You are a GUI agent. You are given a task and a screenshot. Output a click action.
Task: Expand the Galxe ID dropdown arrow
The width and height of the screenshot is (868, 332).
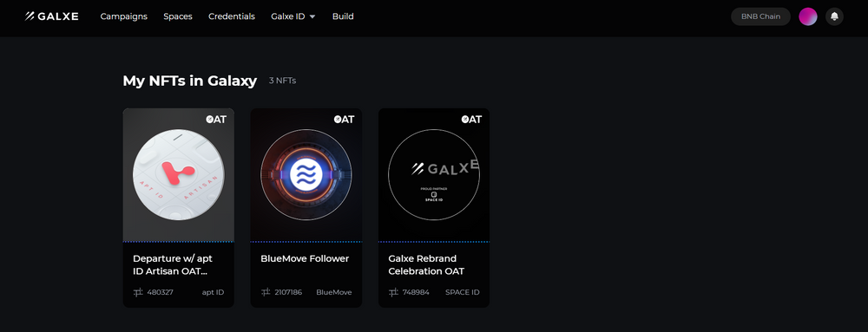coord(312,16)
